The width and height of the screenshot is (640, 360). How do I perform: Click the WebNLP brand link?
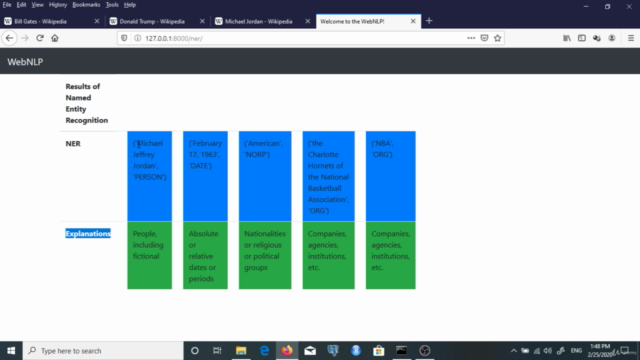pyautogui.click(x=25, y=62)
